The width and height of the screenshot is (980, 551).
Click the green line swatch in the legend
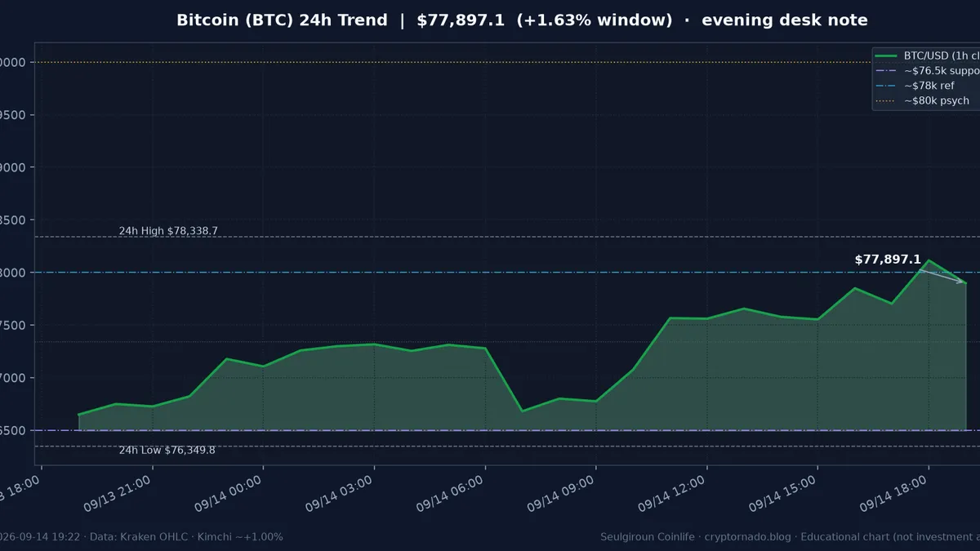coord(886,56)
